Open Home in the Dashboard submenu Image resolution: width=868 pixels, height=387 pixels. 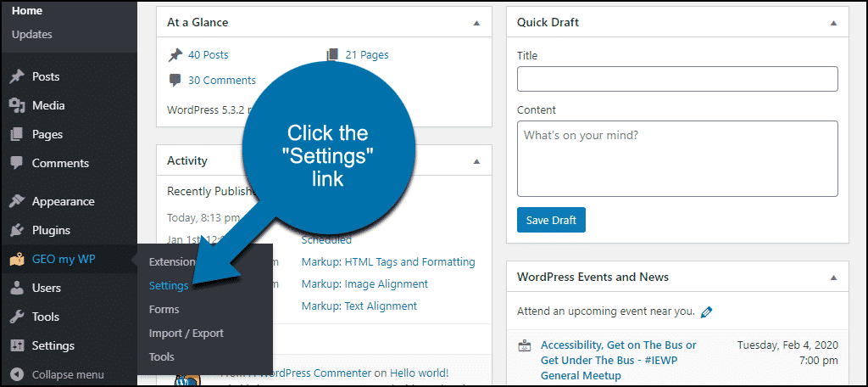pos(26,10)
